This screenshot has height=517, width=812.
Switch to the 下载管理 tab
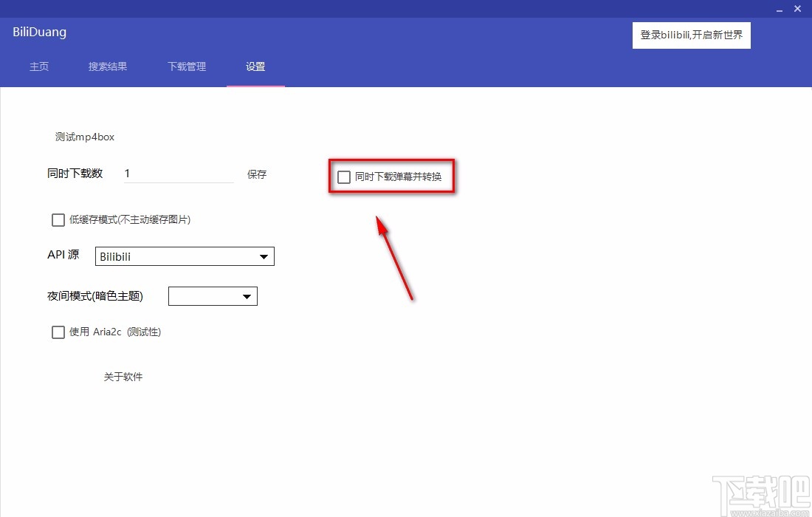click(x=186, y=66)
